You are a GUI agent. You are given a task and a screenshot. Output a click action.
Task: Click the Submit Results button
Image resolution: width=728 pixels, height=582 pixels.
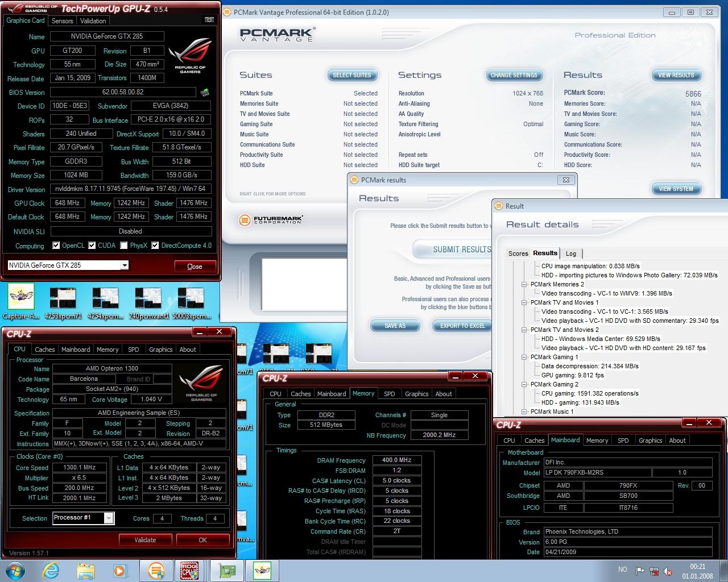click(x=453, y=249)
